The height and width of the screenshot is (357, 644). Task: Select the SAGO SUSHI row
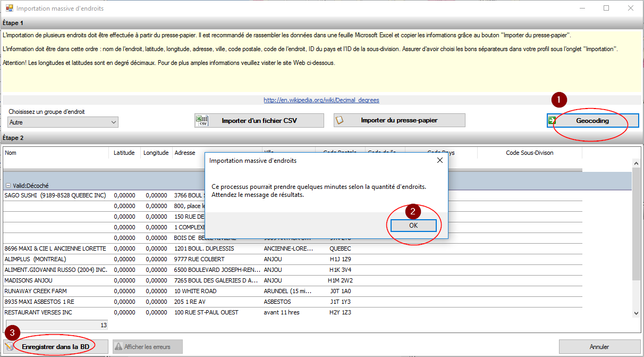55,195
